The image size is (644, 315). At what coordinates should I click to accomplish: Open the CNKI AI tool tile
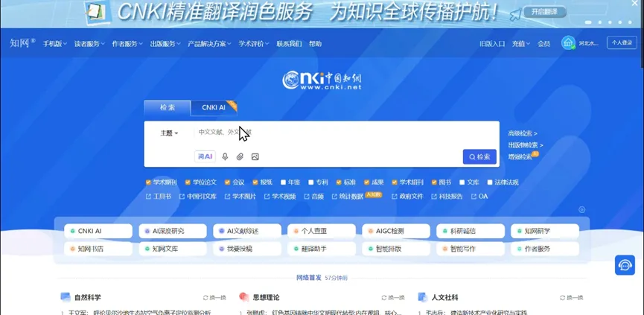pyautogui.click(x=98, y=231)
